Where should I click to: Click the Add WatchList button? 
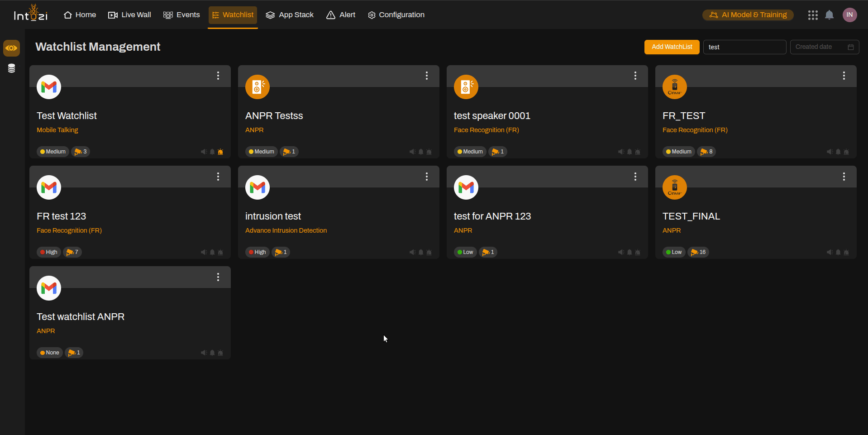tap(672, 47)
